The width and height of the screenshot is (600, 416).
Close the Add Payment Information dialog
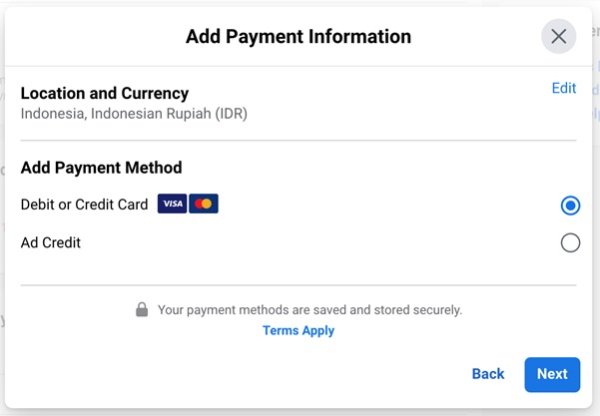point(558,37)
